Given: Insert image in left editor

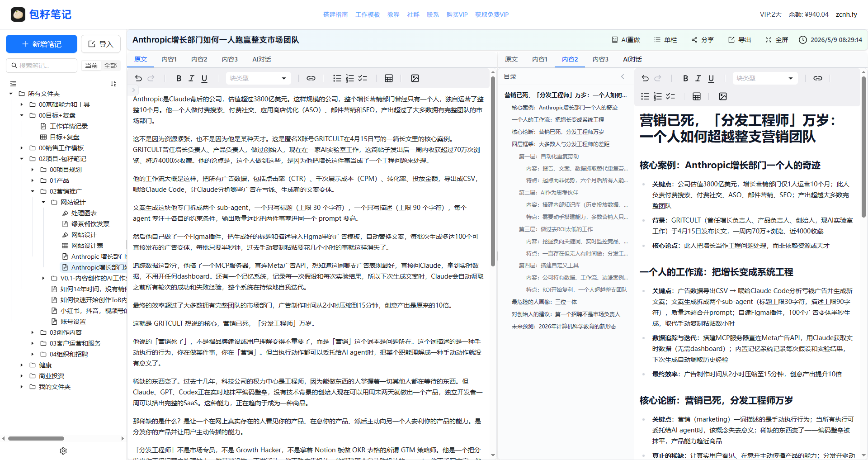Looking at the screenshot, I should click(x=415, y=78).
